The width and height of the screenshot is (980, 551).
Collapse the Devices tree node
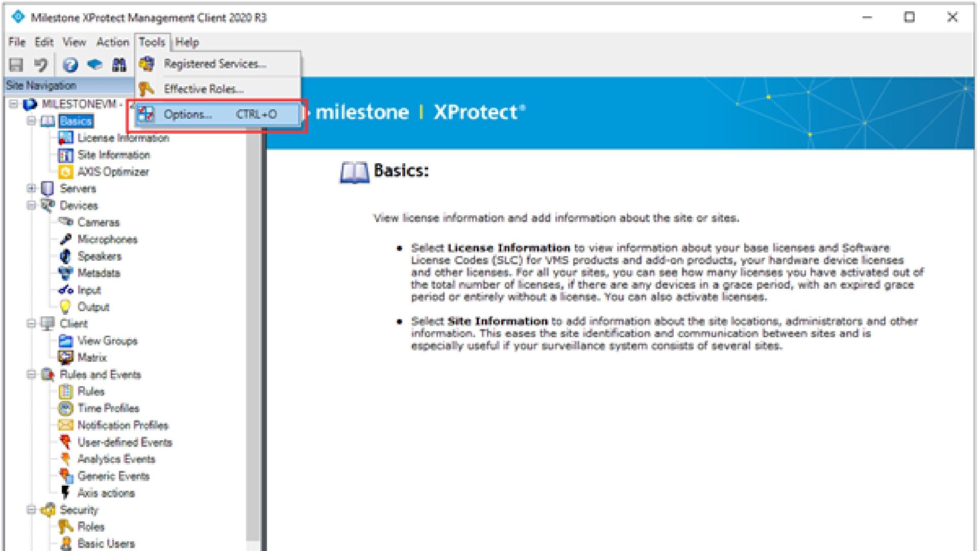click(x=32, y=206)
